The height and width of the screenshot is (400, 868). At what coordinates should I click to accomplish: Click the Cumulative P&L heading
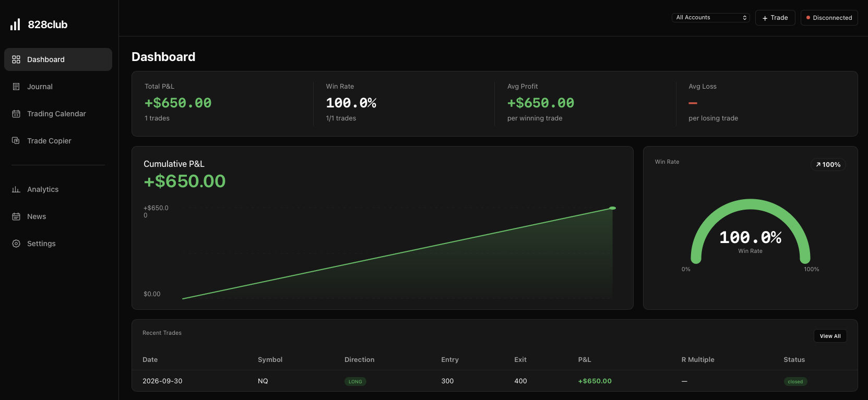(x=174, y=164)
